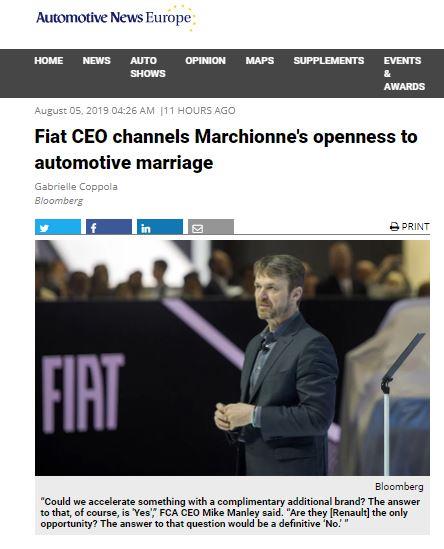Open author Gabrielle Coppola's link
Image resolution: width=444 pixels, height=549 pixels.
pyautogui.click(x=76, y=187)
